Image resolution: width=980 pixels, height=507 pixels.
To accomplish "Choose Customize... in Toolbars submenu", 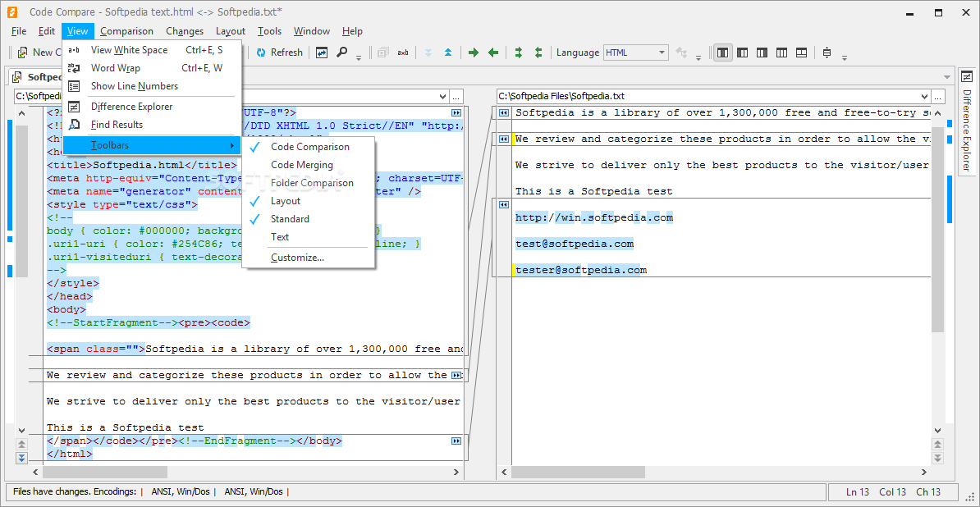I will (x=309, y=258).
